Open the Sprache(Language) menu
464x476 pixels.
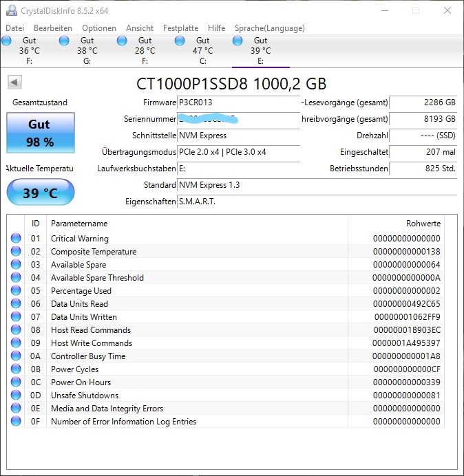click(x=270, y=28)
